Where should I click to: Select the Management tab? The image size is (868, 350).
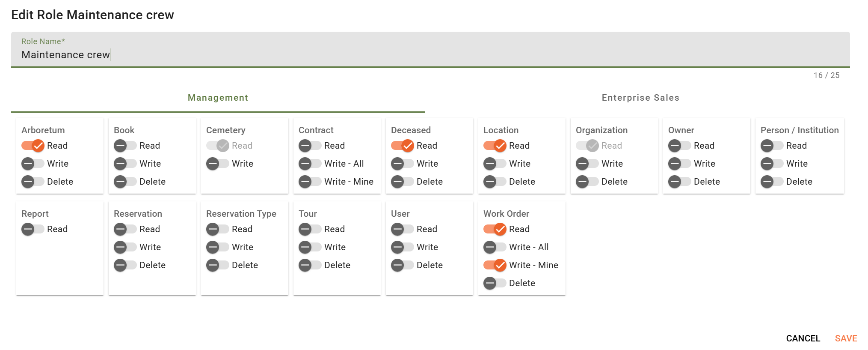[x=218, y=98]
